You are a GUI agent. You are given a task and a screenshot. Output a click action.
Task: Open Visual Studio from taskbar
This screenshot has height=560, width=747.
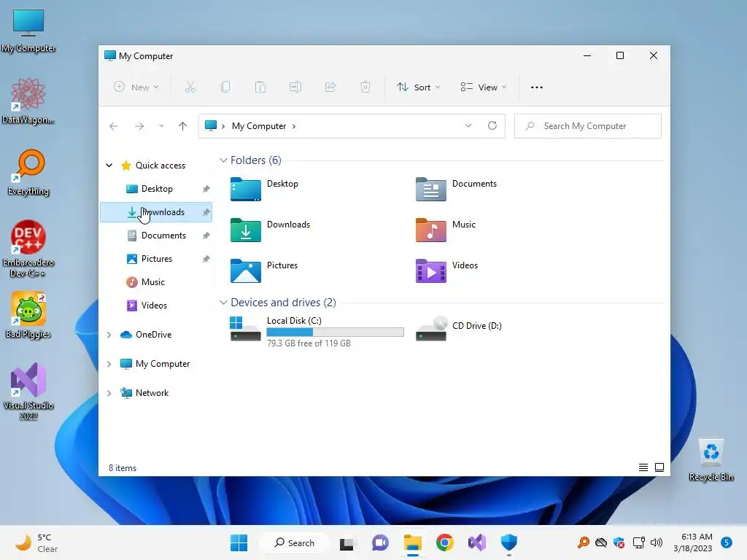477,542
